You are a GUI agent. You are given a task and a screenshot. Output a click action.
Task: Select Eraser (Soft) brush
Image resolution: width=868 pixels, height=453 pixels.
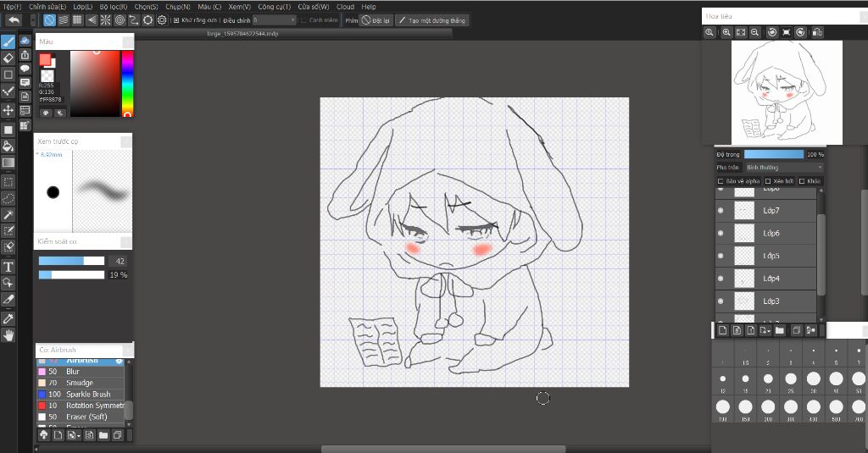pos(81,417)
